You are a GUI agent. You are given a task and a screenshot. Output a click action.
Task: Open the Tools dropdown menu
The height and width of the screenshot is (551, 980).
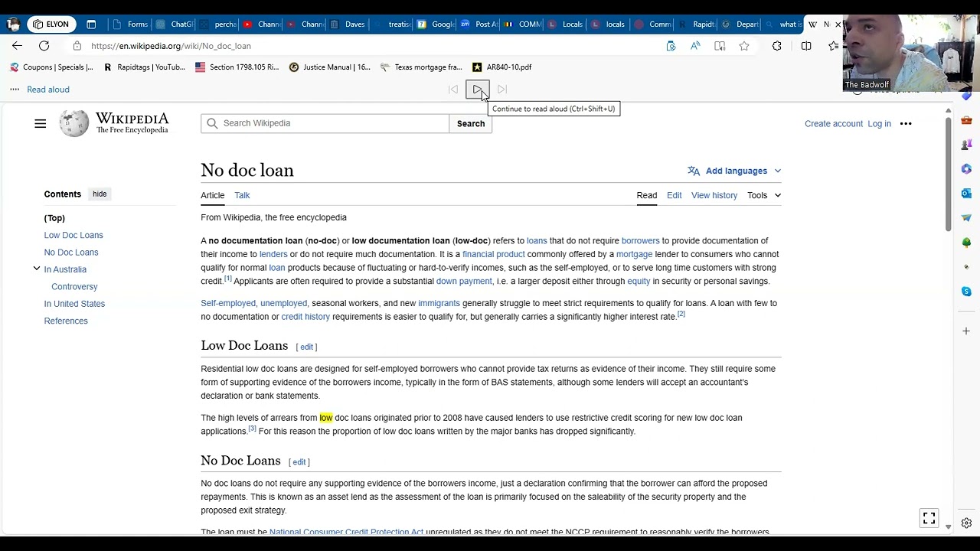tap(764, 195)
